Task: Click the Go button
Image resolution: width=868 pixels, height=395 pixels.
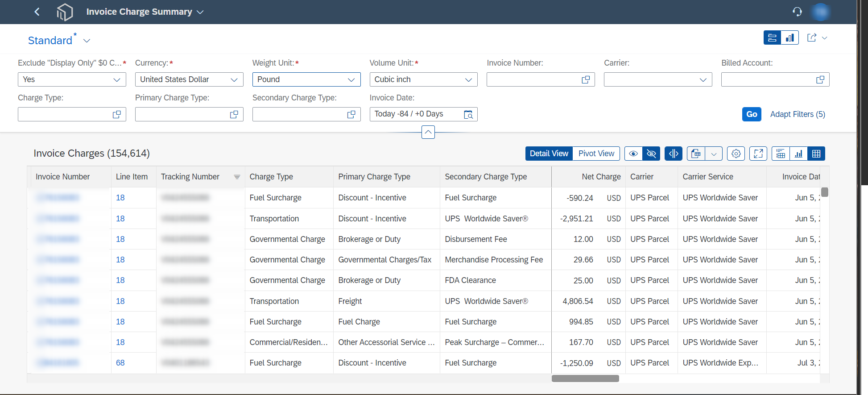Action: (752, 114)
